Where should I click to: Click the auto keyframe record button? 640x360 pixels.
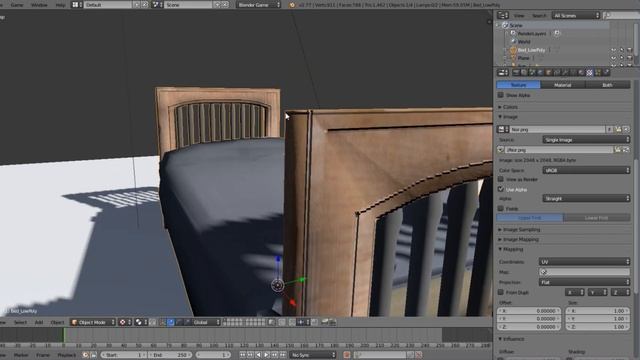pyautogui.click(x=347, y=355)
